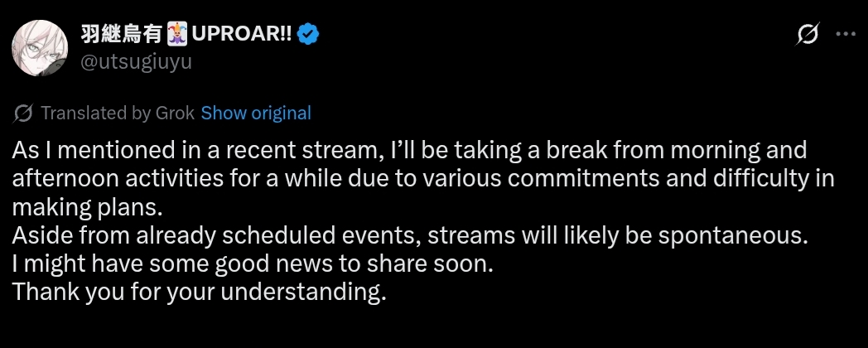This screenshot has height=348, width=868.
Task: Click the line starting 'afternoon activities'
Action: tap(422, 179)
